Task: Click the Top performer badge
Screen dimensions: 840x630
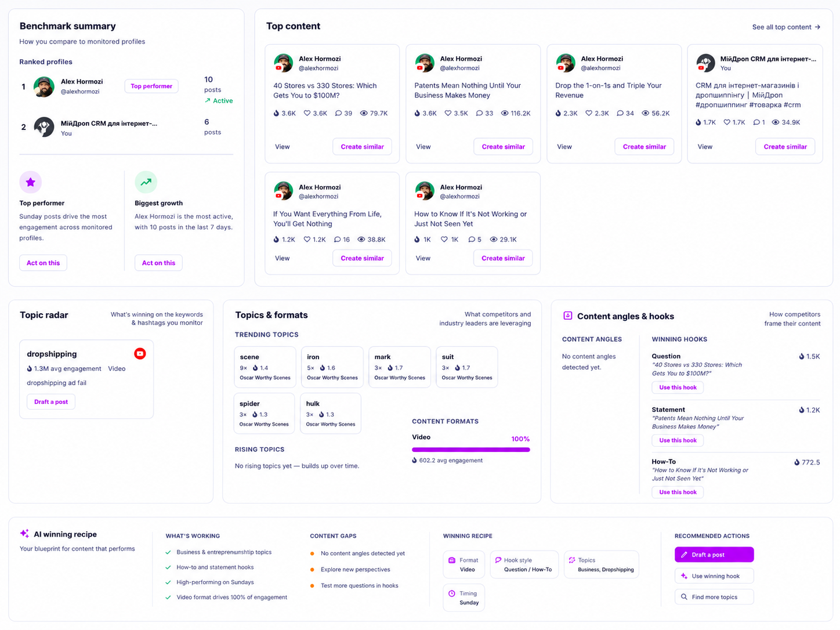Action: (x=151, y=86)
